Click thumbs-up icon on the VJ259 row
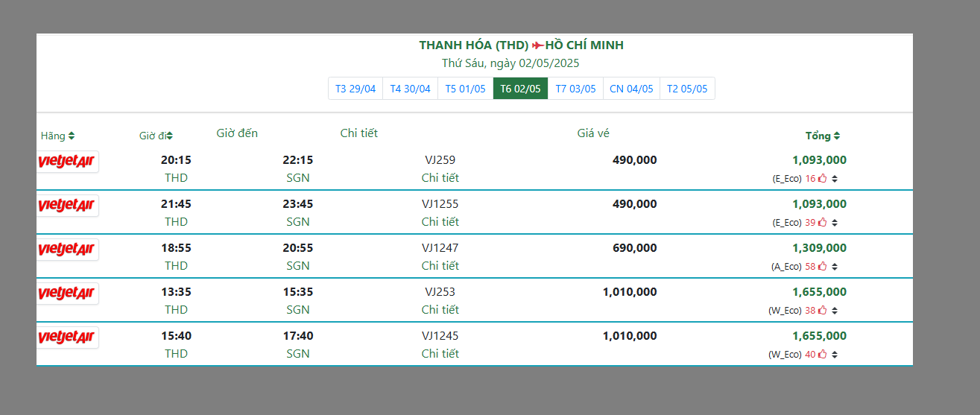The image size is (980, 415). [x=823, y=179]
